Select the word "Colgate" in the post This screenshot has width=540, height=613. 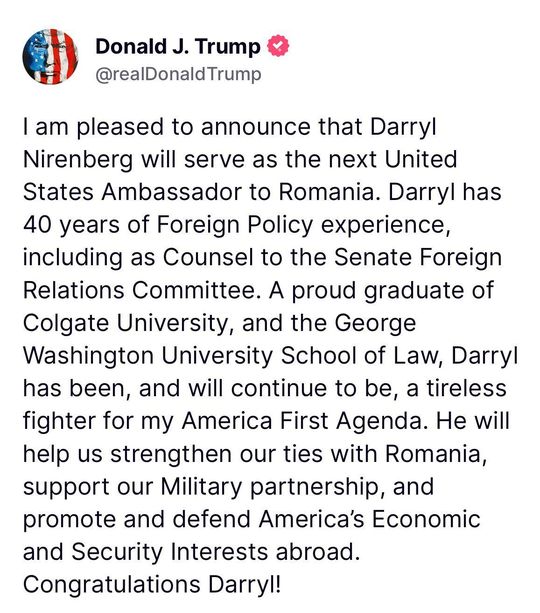coord(66,324)
